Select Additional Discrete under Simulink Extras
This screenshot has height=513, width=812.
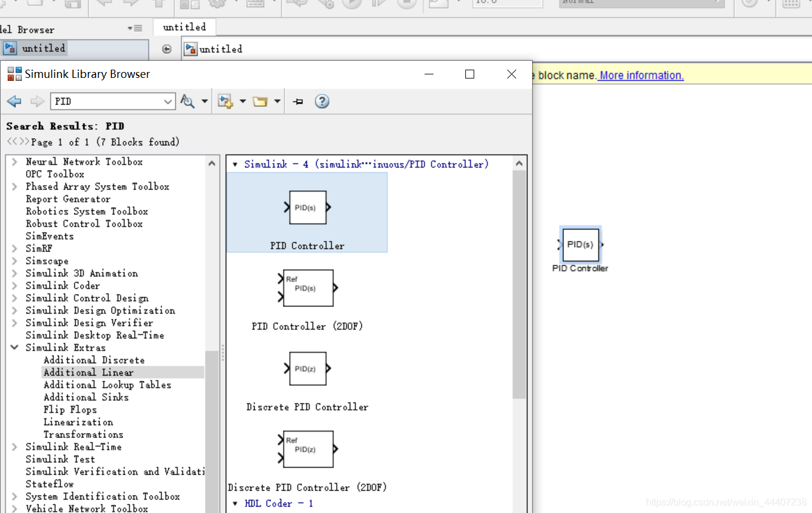click(94, 360)
